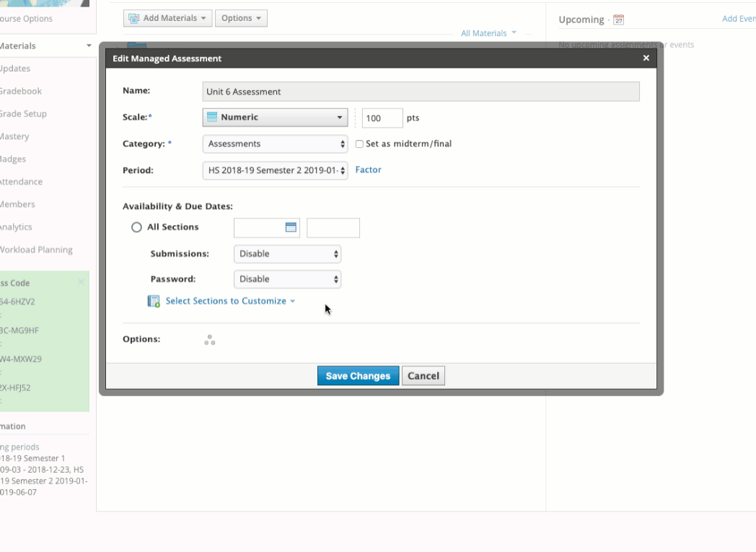
Task: Open the calendar date picker icon
Action: pos(291,227)
